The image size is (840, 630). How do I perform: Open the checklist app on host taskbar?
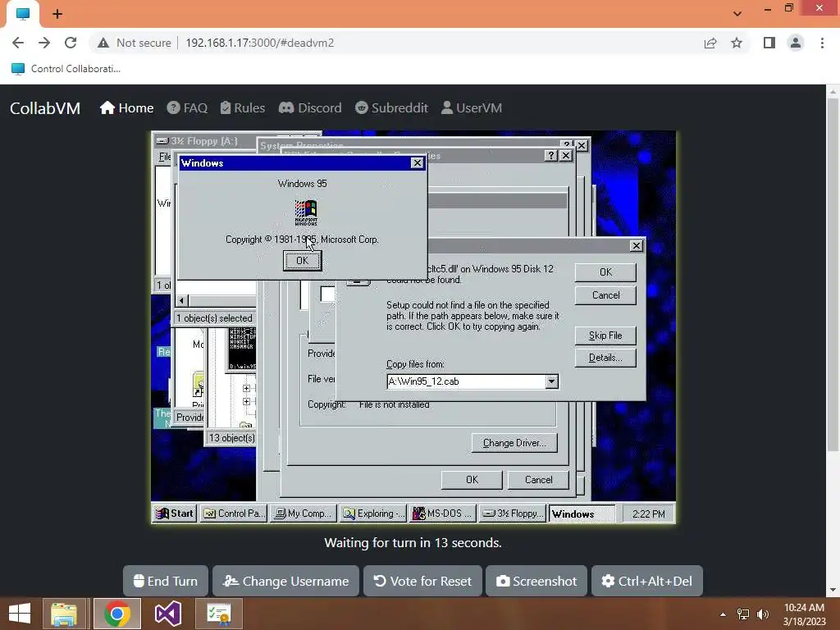[x=219, y=614]
